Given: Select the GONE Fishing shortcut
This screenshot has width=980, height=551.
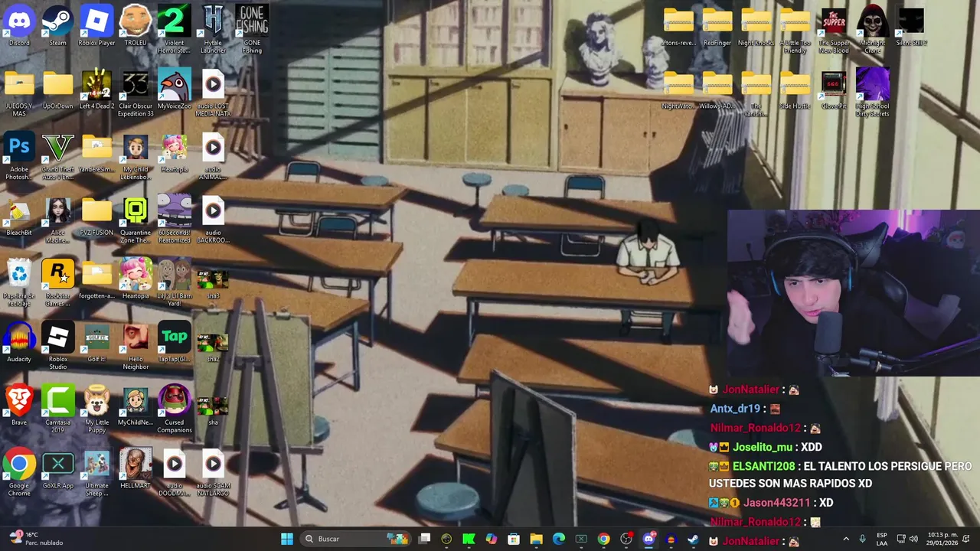Looking at the screenshot, I should (x=252, y=30).
